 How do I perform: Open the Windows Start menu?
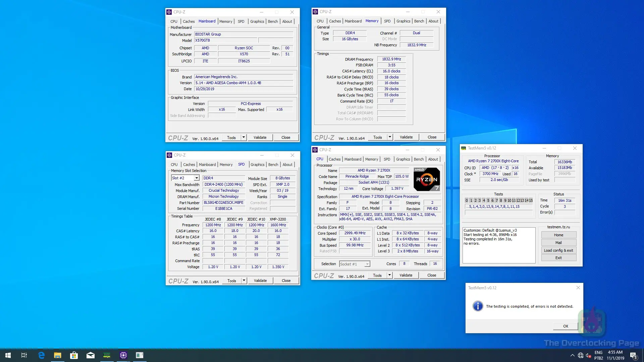[x=8, y=355]
